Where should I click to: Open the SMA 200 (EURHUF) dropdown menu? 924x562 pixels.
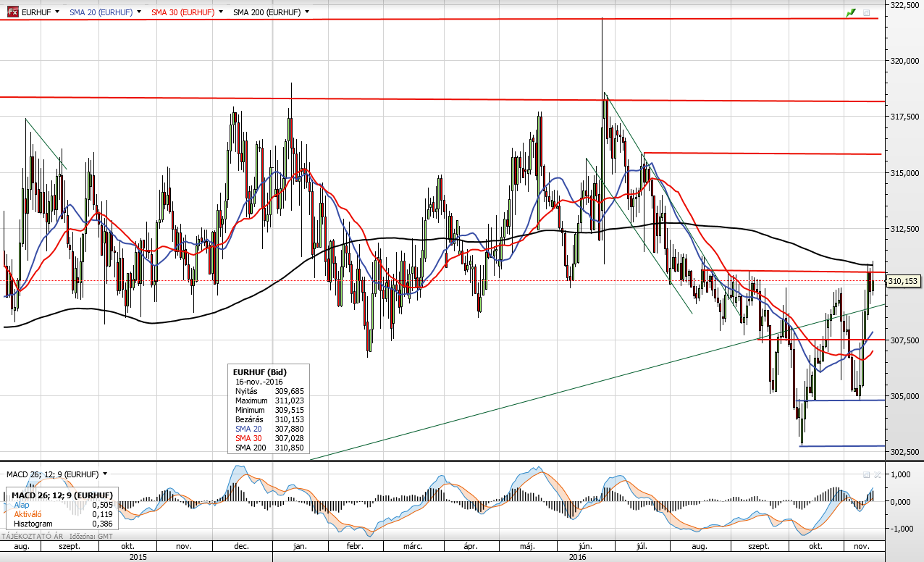pyautogui.click(x=307, y=12)
